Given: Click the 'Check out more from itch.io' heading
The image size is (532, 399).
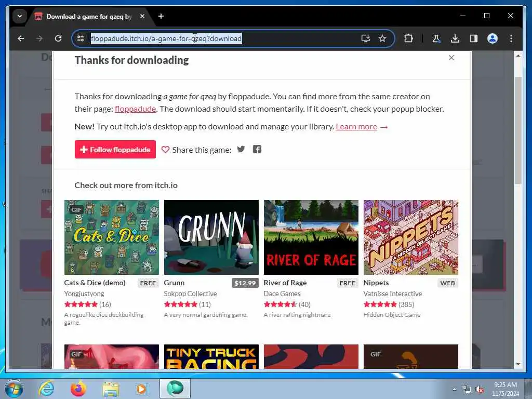Looking at the screenshot, I should [x=126, y=185].
